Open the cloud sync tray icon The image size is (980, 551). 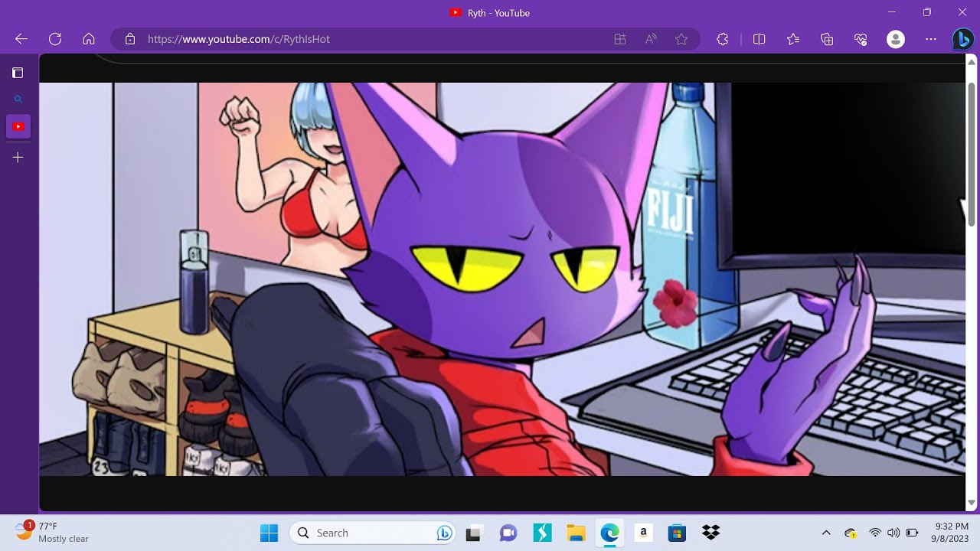pyautogui.click(x=851, y=533)
